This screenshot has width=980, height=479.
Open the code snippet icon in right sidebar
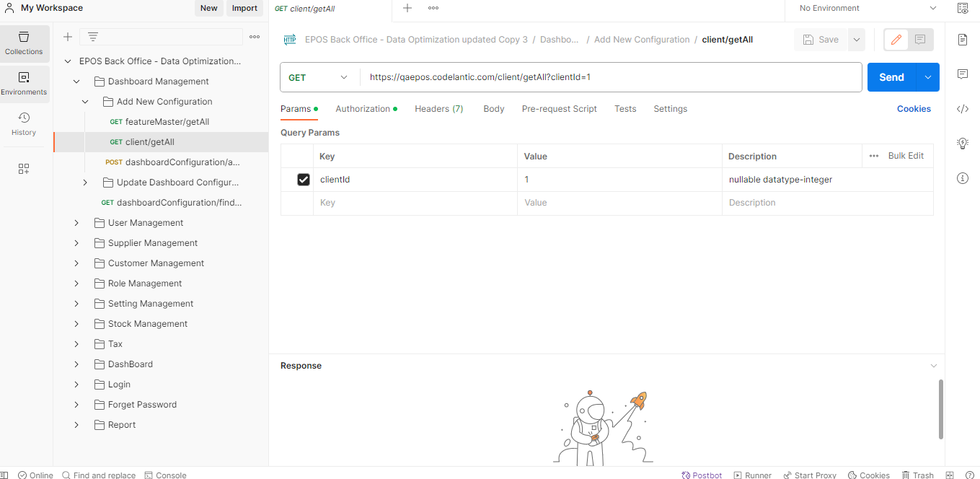point(963,109)
